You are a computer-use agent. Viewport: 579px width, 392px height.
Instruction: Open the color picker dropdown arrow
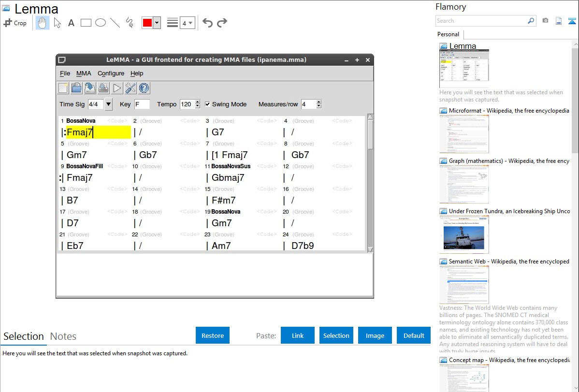pos(157,23)
